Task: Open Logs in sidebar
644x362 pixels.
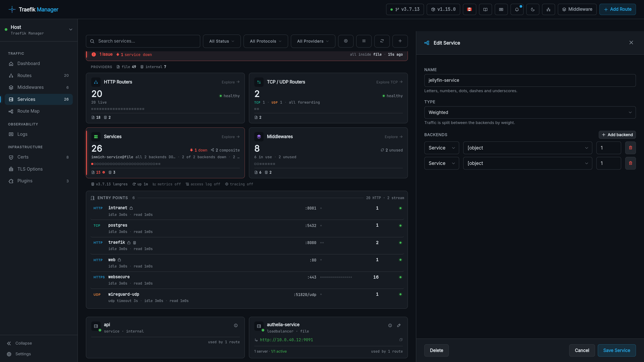Action: (39, 134)
